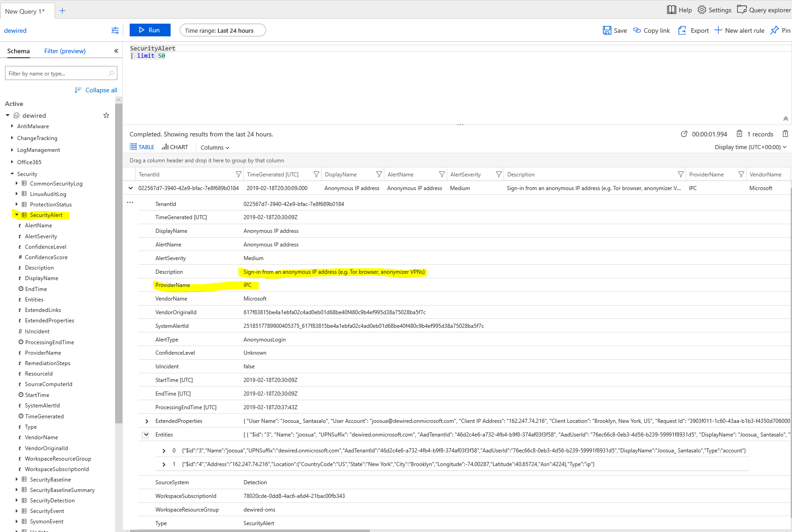Open filter on AlertSeverity column
Image resolution: width=792 pixels, height=532 pixels.
[x=499, y=175]
